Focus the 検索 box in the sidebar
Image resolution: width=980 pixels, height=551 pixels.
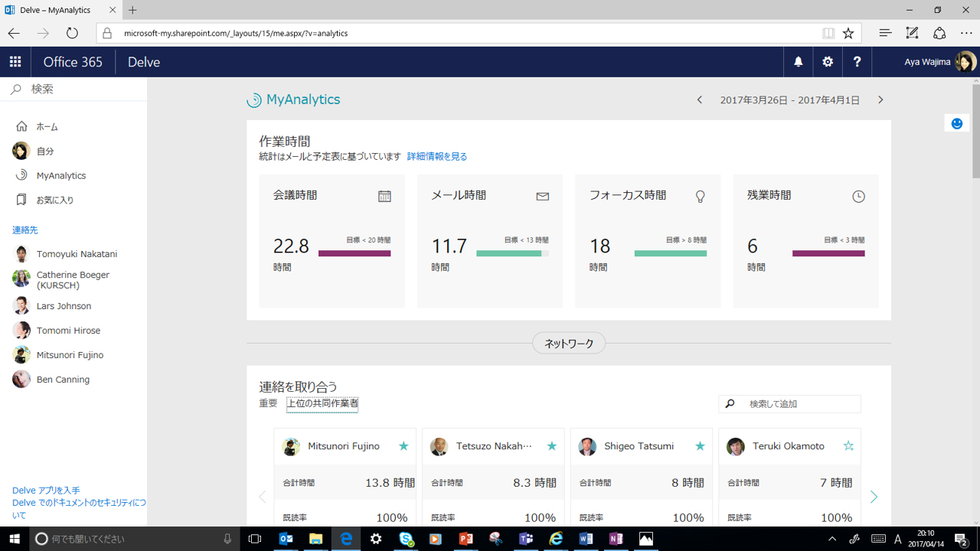click(x=73, y=90)
